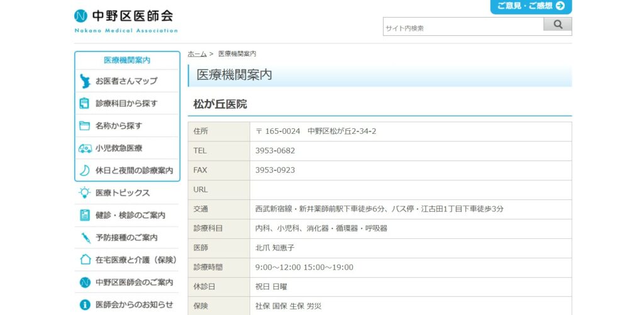Open お医者さんマップ in the sidebar
Image resolution: width=644 pixels, height=315 pixels.
coord(127,81)
